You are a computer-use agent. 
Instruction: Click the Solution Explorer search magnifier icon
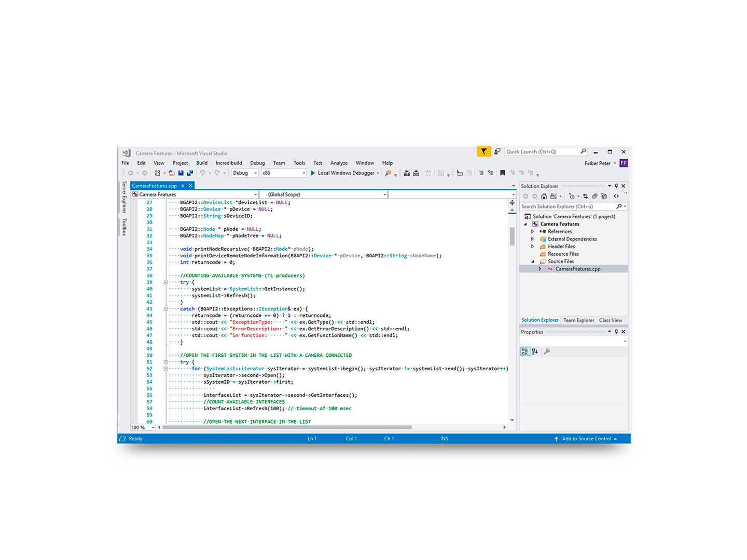[x=619, y=206]
